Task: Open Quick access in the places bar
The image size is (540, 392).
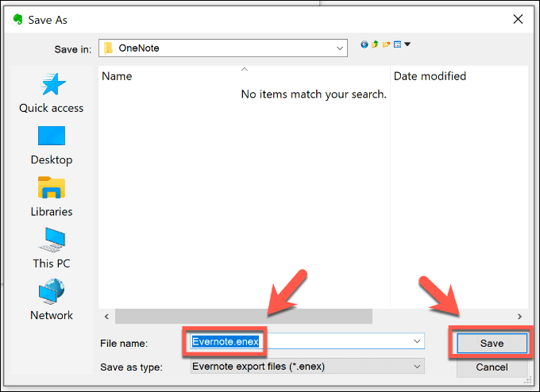Action: pos(52,93)
